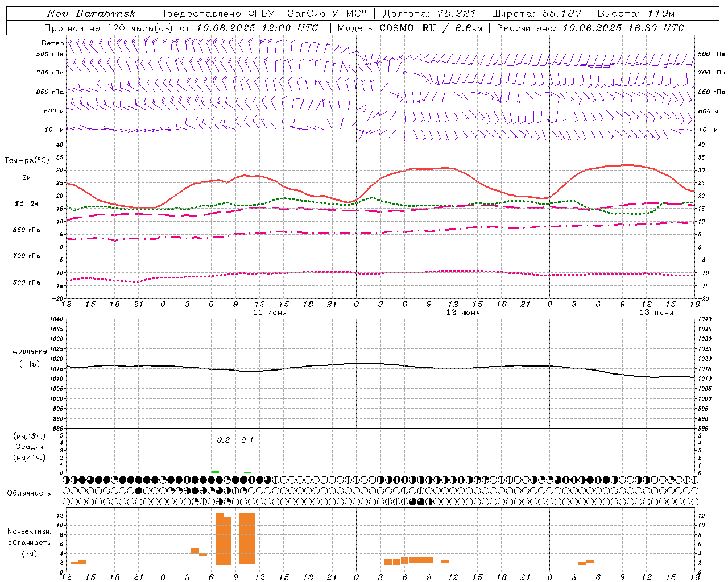This screenshot has width=728, height=582.
Task: Click the green precipitation bar under '0.2'
Action: coord(215,472)
